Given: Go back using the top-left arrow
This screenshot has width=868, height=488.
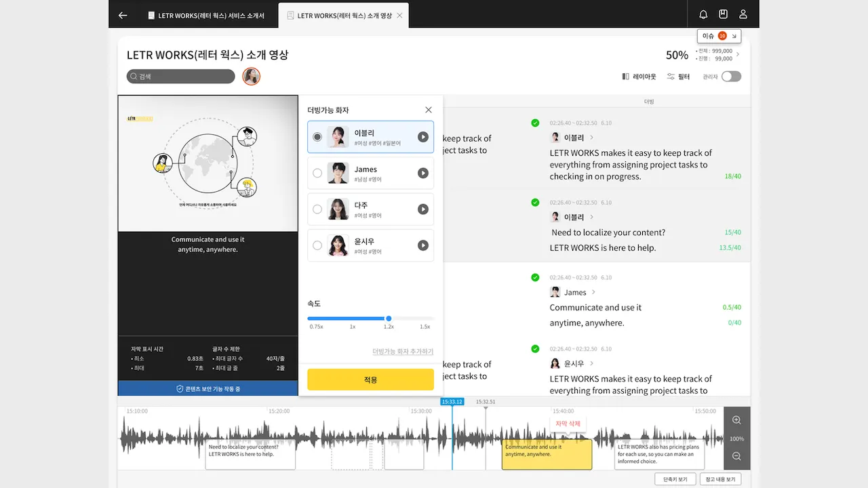Looking at the screenshot, I should [x=123, y=15].
